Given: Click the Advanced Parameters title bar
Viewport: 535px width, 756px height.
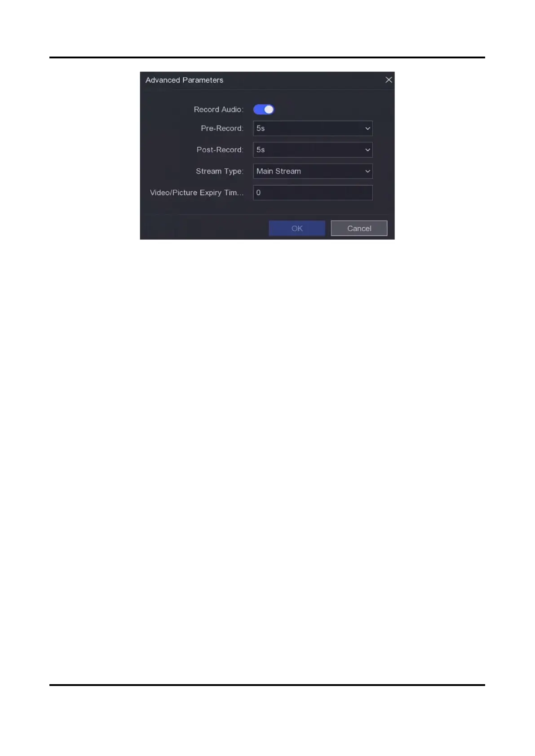Looking at the screenshot, I should pyautogui.click(x=267, y=80).
